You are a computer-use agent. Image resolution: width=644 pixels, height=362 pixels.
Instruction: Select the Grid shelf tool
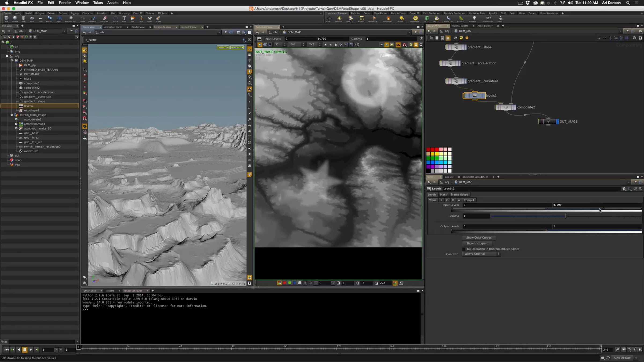point(41,19)
